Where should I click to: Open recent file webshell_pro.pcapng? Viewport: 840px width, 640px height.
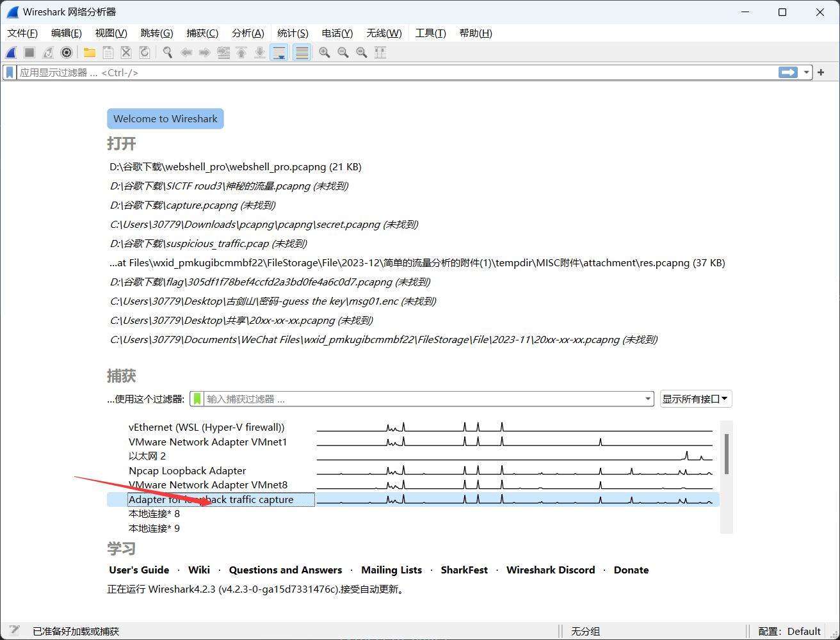pos(236,167)
